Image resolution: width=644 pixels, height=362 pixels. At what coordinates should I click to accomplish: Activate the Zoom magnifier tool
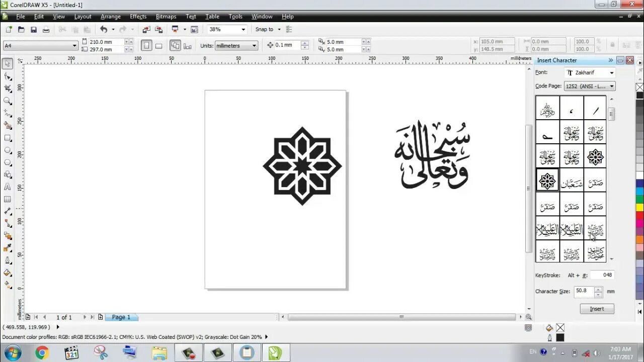click(8, 101)
